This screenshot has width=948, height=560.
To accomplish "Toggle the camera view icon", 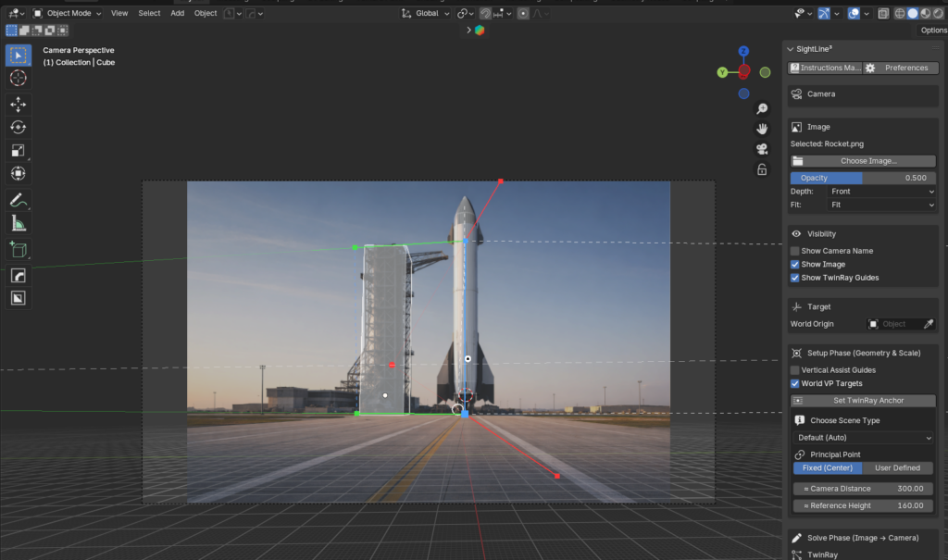I will 762,149.
